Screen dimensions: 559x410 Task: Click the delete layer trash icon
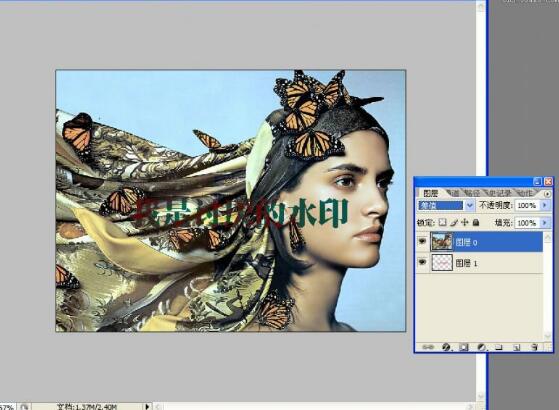534,347
